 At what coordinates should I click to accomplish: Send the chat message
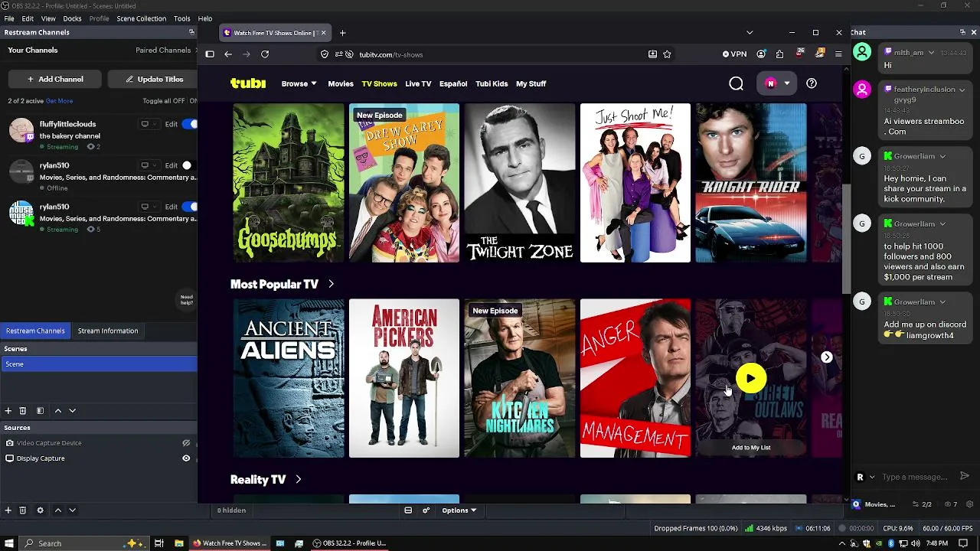point(964,477)
